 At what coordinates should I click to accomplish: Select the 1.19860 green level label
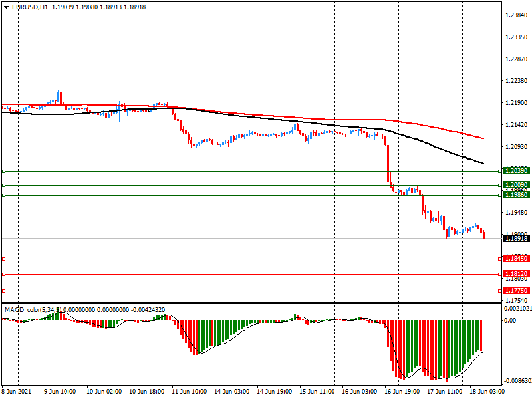(516, 195)
